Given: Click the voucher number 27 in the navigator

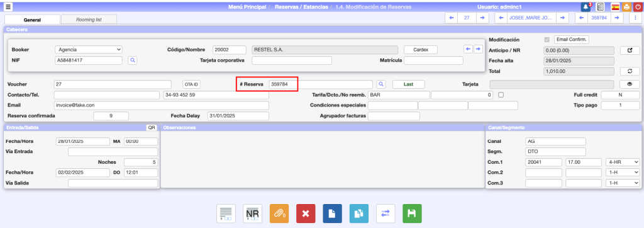Looking at the screenshot, I should [467, 18].
